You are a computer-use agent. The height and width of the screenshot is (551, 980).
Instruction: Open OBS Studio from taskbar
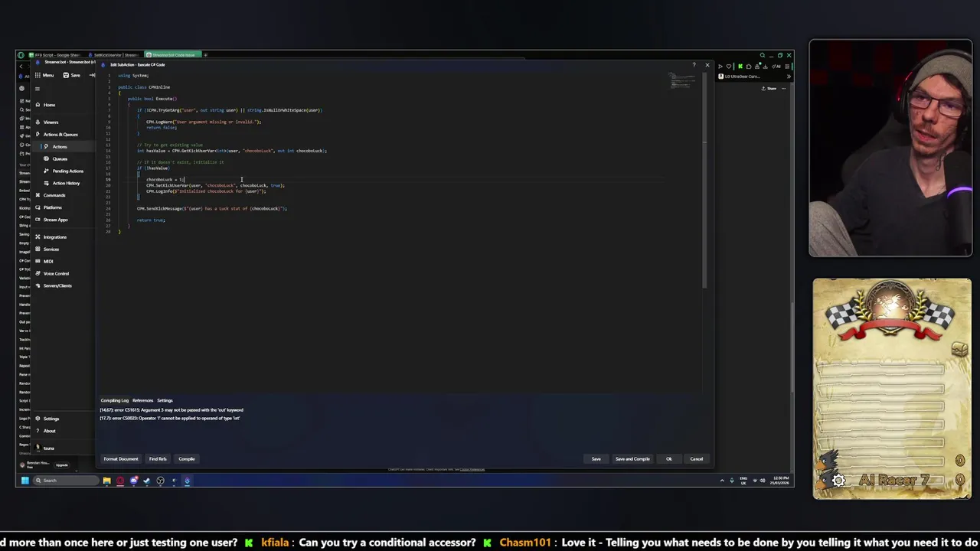pos(160,481)
